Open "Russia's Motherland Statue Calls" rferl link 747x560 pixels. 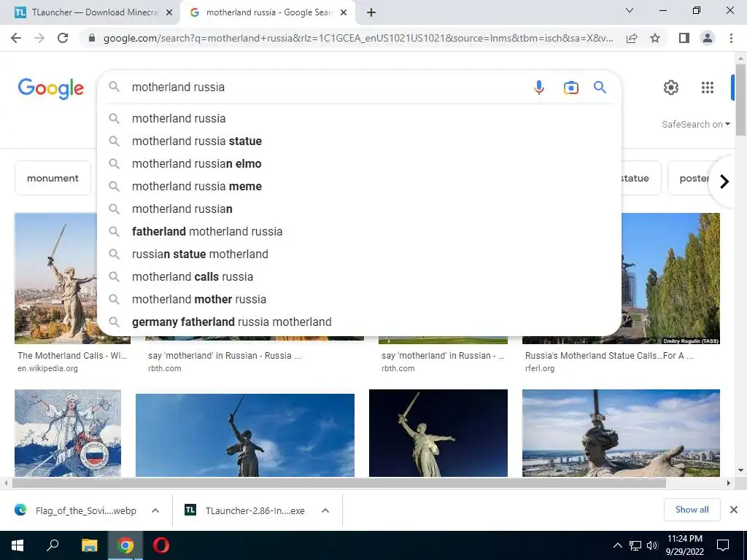tap(609, 356)
